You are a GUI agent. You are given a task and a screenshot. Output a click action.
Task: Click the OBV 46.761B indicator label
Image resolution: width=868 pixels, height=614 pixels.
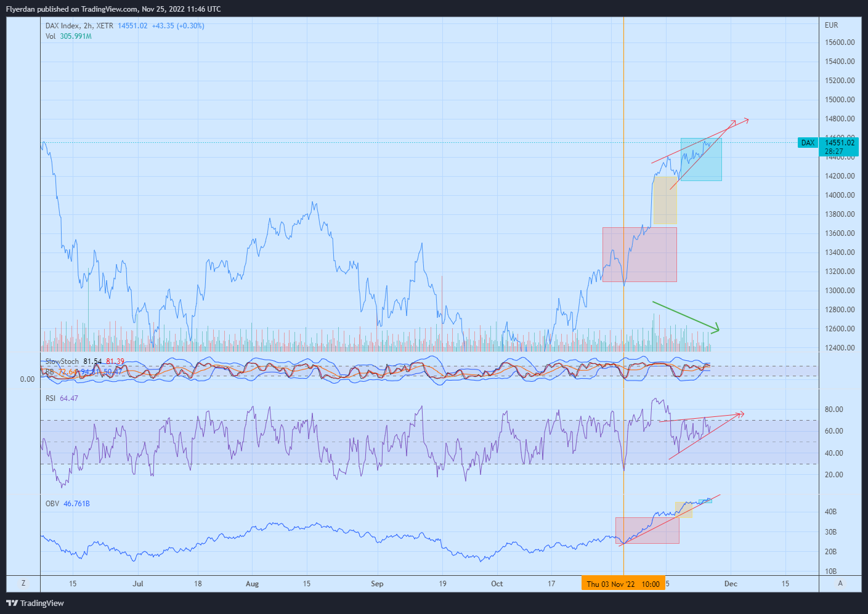pyautogui.click(x=68, y=504)
